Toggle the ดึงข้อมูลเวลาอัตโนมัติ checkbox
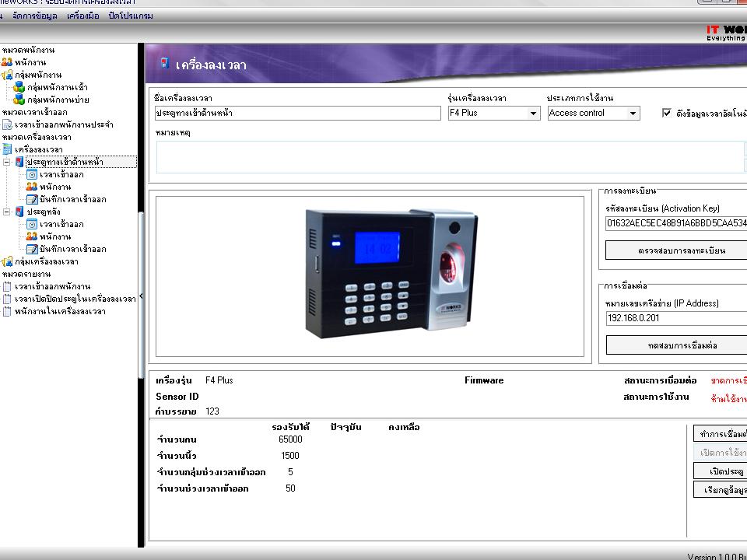Viewport: 747px width, 560px height. 667,113
